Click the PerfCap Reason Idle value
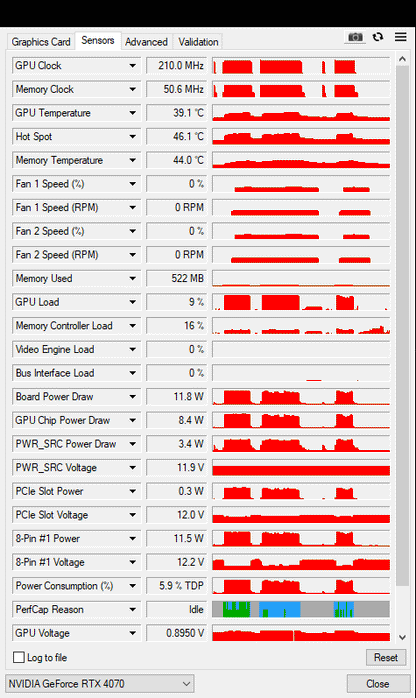The width and height of the screenshot is (416, 698). pyautogui.click(x=177, y=609)
